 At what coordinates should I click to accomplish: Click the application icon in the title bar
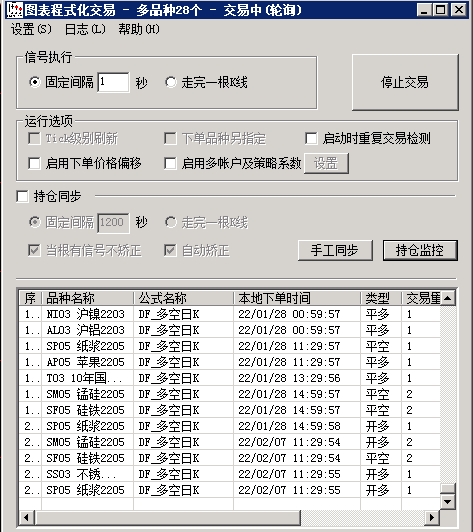point(15,10)
